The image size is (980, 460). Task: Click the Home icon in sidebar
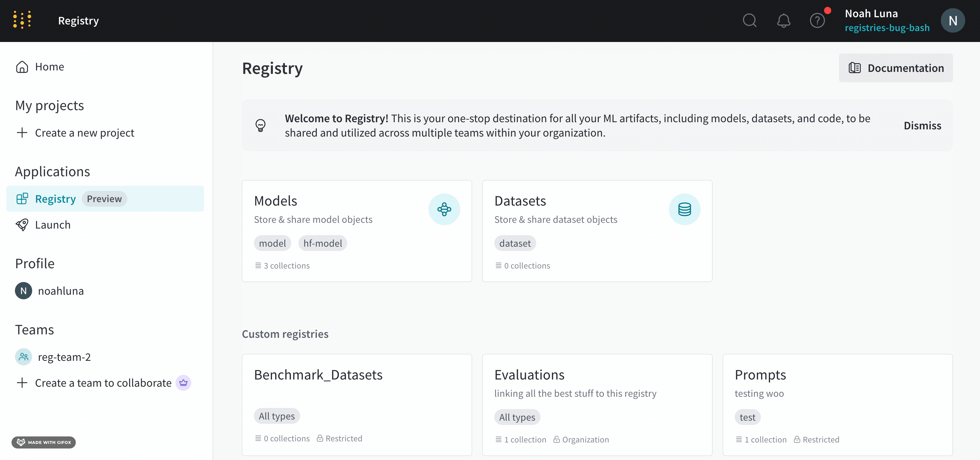(x=22, y=67)
